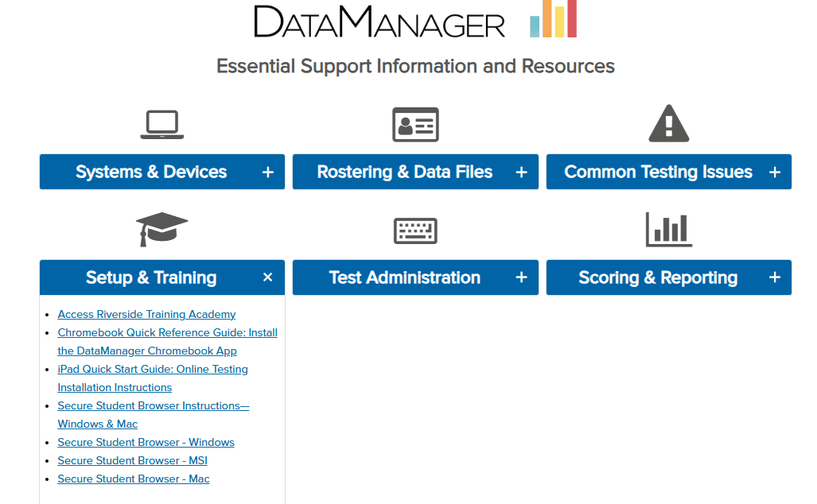Expand Rostering & Data Files plus icon

pos(522,173)
